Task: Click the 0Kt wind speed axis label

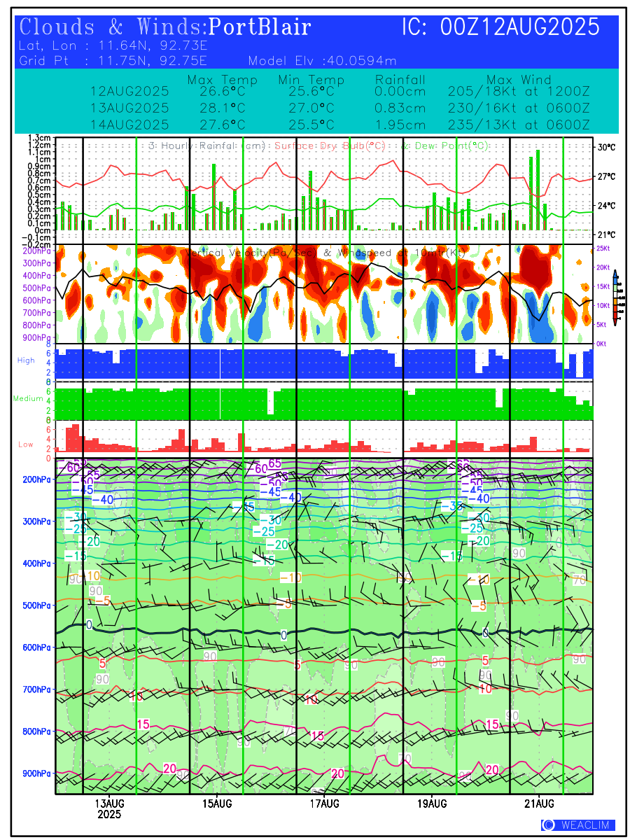Action: 602,344
